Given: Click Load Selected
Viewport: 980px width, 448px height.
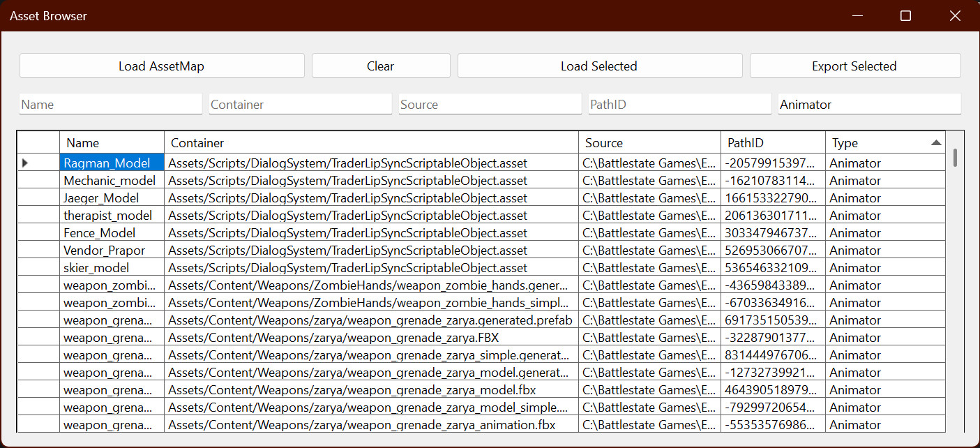Looking at the screenshot, I should [600, 66].
